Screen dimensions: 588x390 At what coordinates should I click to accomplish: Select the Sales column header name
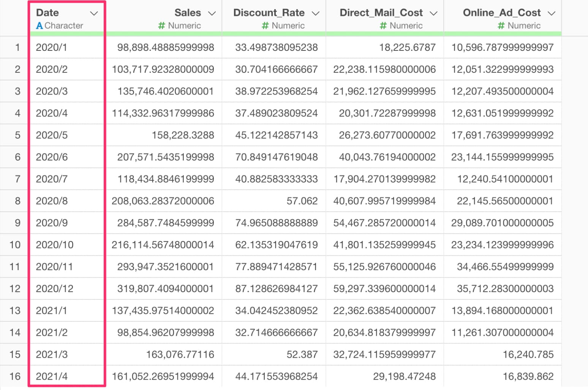[188, 13]
